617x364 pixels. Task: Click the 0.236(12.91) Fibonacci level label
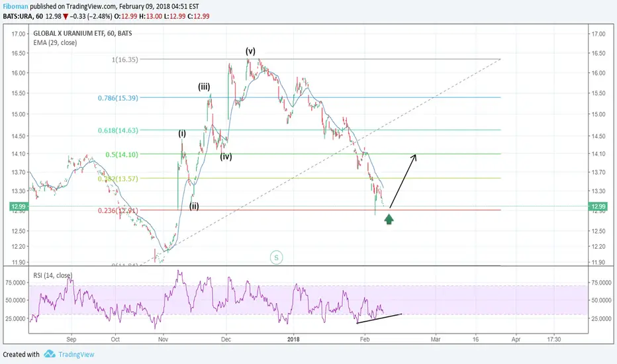click(x=118, y=211)
